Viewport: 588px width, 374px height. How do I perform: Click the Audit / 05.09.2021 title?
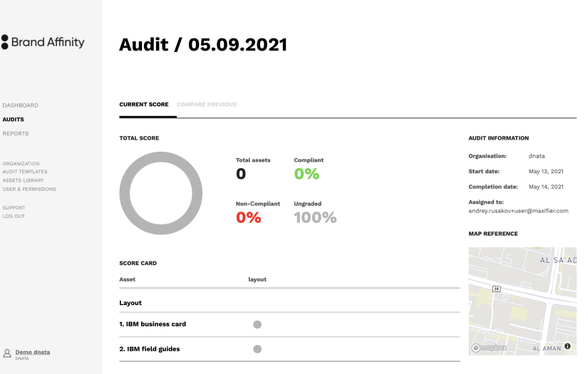203,45
